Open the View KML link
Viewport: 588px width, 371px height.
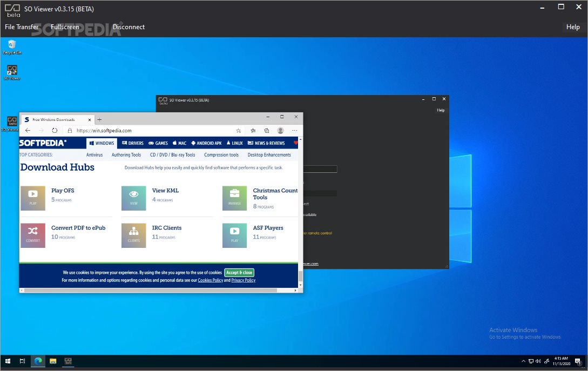pos(165,191)
